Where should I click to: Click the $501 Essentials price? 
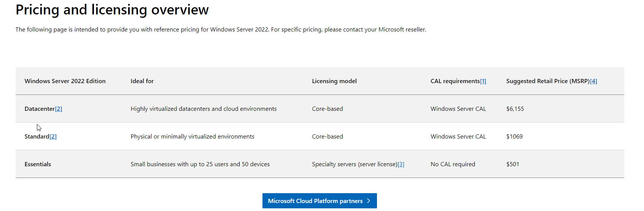[x=513, y=164]
